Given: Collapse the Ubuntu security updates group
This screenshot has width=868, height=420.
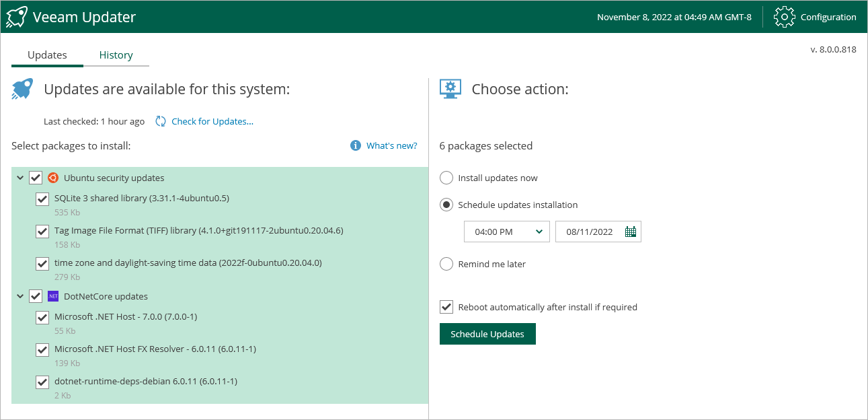Looking at the screenshot, I should pos(20,178).
